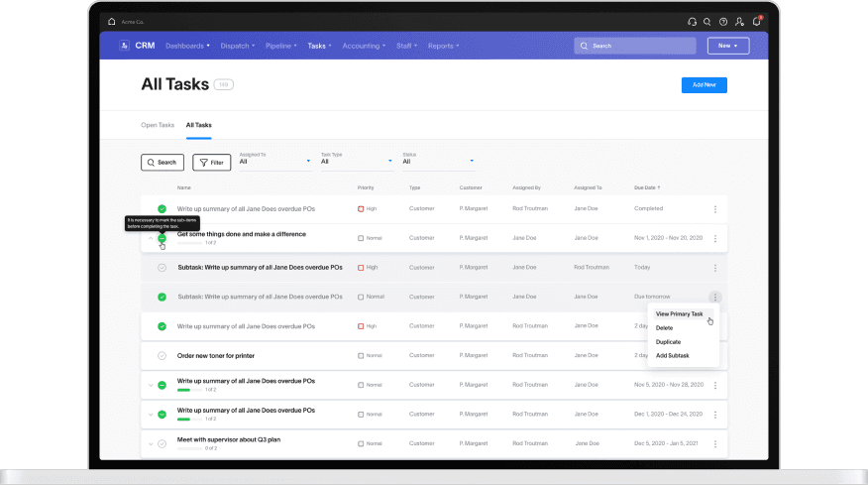Click the Normal priority flag on the Get some things done row
The image size is (868, 486).
pyautogui.click(x=361, y=238)
